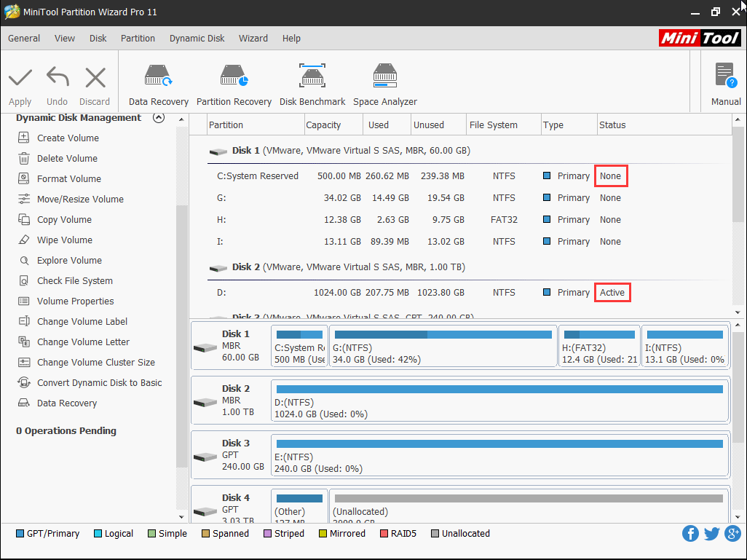Click the GPT/Primary legend color swatch

pos(20,533)
